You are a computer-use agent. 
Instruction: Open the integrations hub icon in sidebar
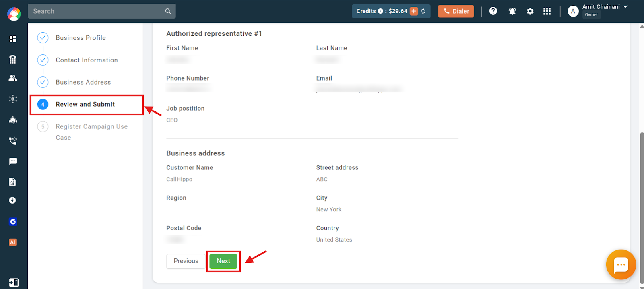[x=13, y=99]
